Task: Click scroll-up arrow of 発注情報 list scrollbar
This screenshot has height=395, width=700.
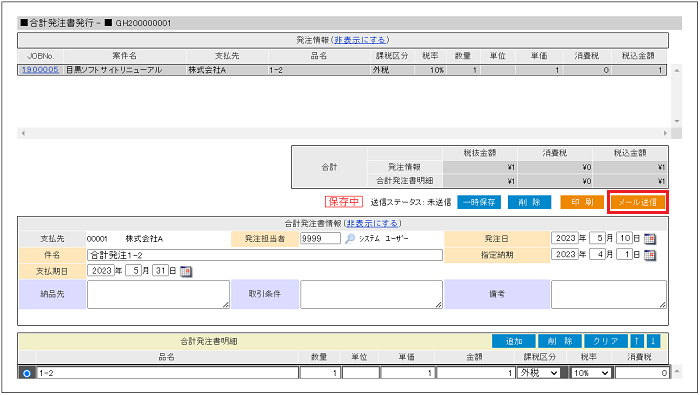Action: [x=677, y=71]
